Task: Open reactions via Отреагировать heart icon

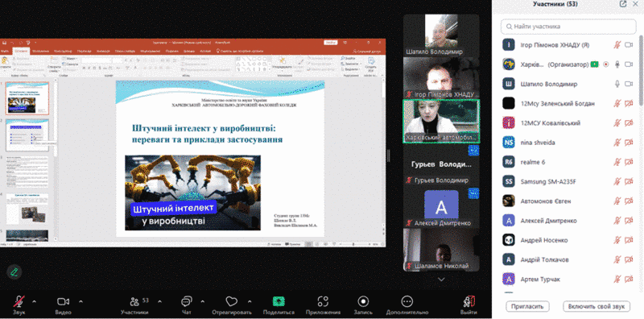Action: pos(232,302)
